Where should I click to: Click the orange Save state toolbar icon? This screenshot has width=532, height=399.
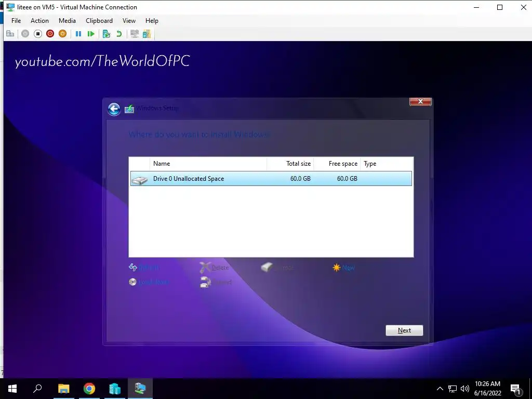[x=62, y=34]
